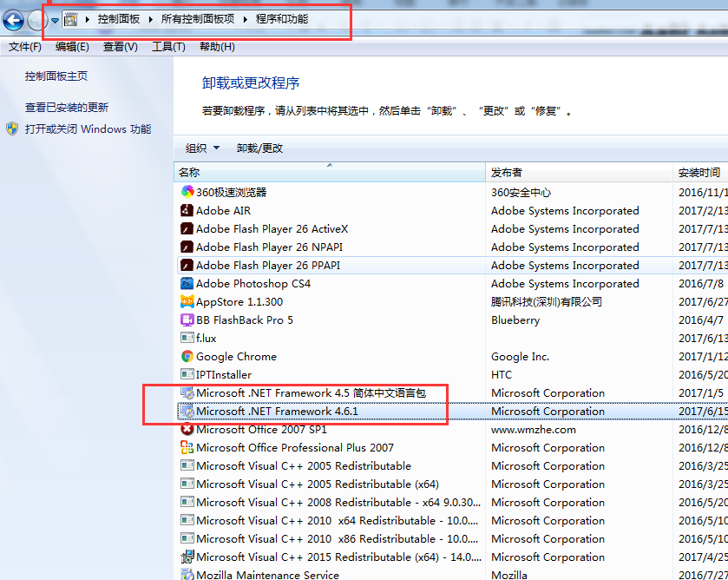Go to 控制面板 in the breadcrumb
The width and height of the screenshot is (728, 580).
click(119, 19)
